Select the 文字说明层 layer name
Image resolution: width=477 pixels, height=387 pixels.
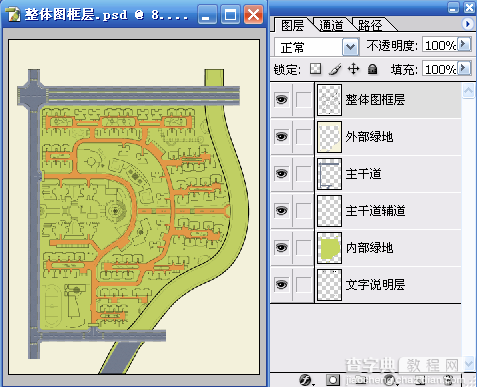tap(375, 285)
